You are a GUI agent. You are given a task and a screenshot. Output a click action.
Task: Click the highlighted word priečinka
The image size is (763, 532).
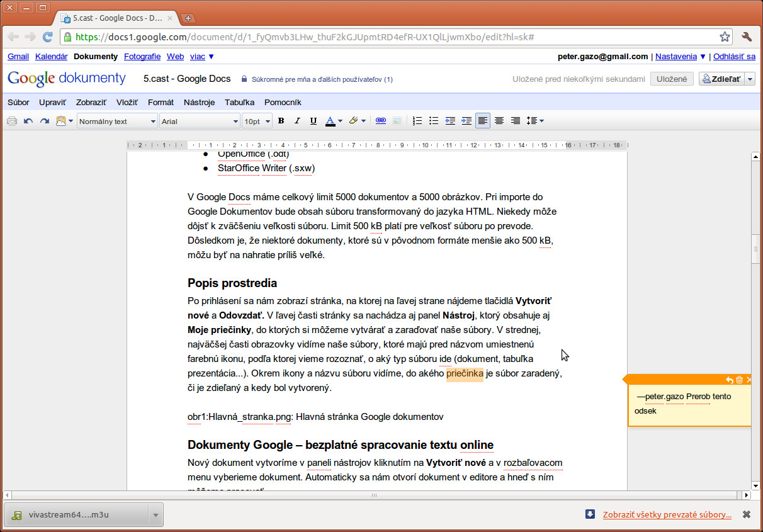pos(465,374)
